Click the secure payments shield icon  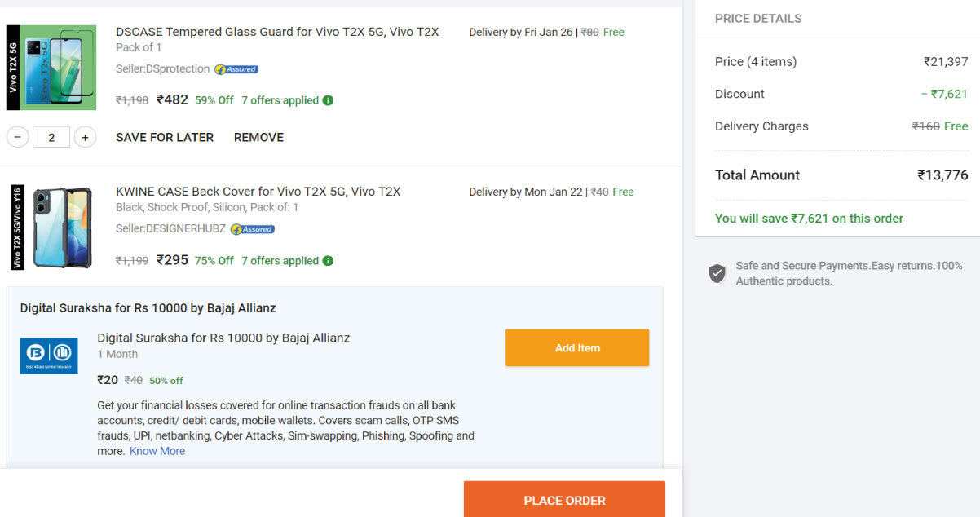[x=717, y=272]
